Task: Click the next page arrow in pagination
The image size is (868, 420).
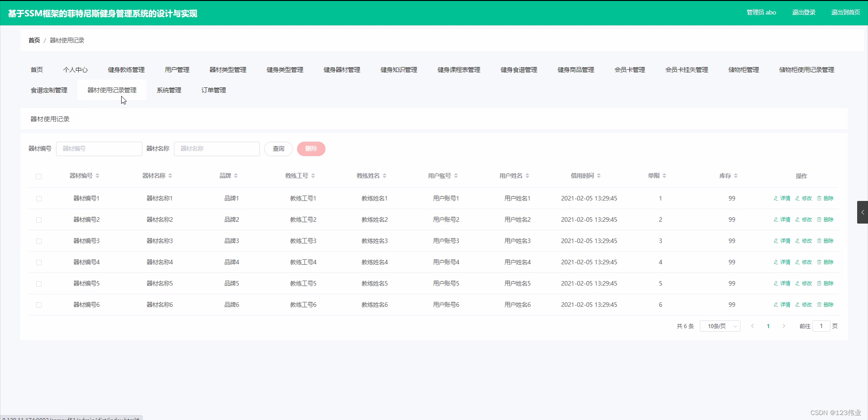Action: tap(783, 326)
